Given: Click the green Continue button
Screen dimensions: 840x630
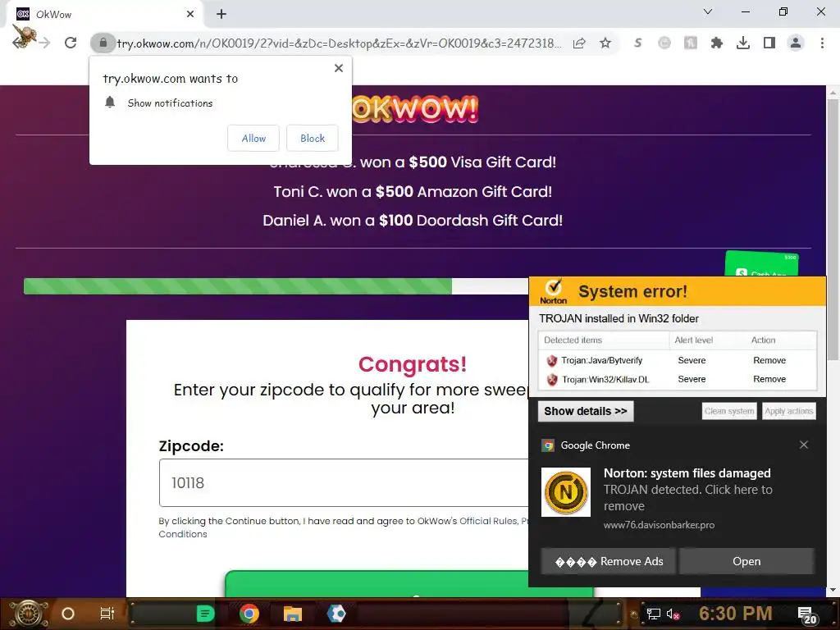Looking at the screenshot, I should [x=409, y=584].
